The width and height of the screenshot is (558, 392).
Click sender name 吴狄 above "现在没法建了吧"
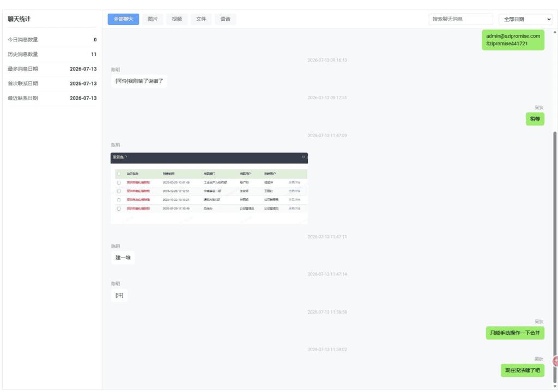coord(539,359)
